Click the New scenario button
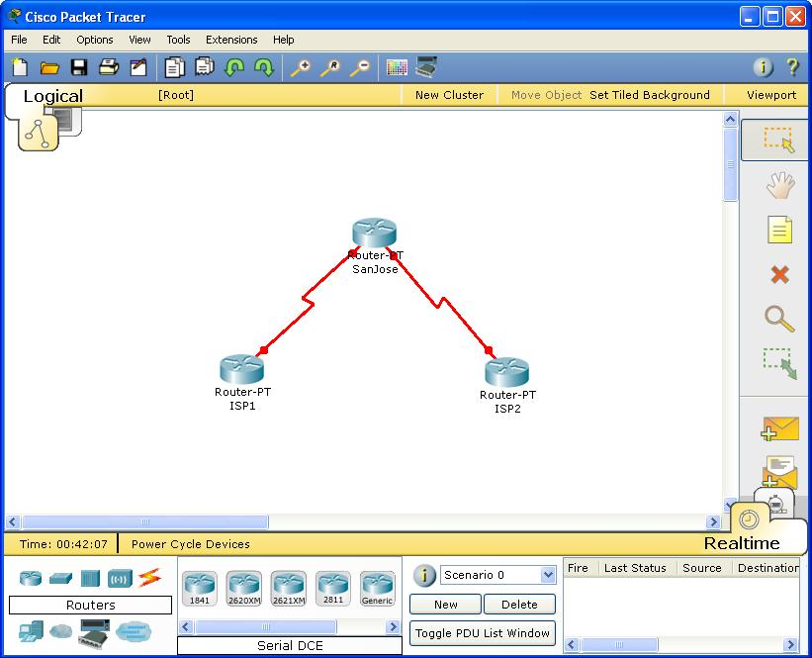 [x=445, y=605]
